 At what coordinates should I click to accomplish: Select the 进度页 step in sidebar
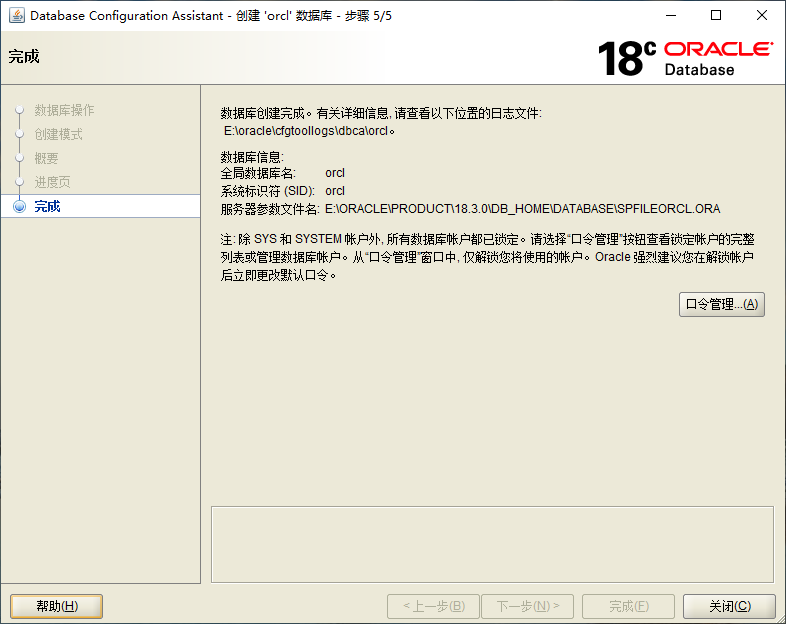click(52, 182)
